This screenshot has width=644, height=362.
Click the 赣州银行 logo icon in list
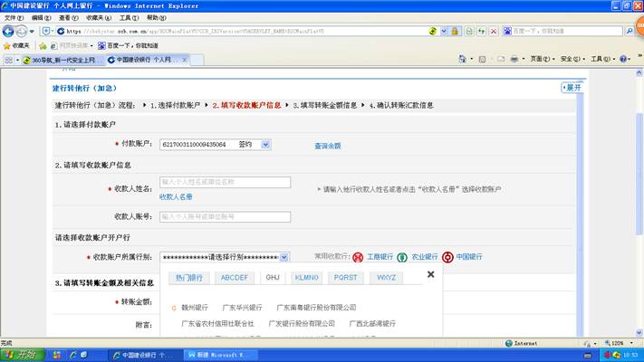(174, 308)
